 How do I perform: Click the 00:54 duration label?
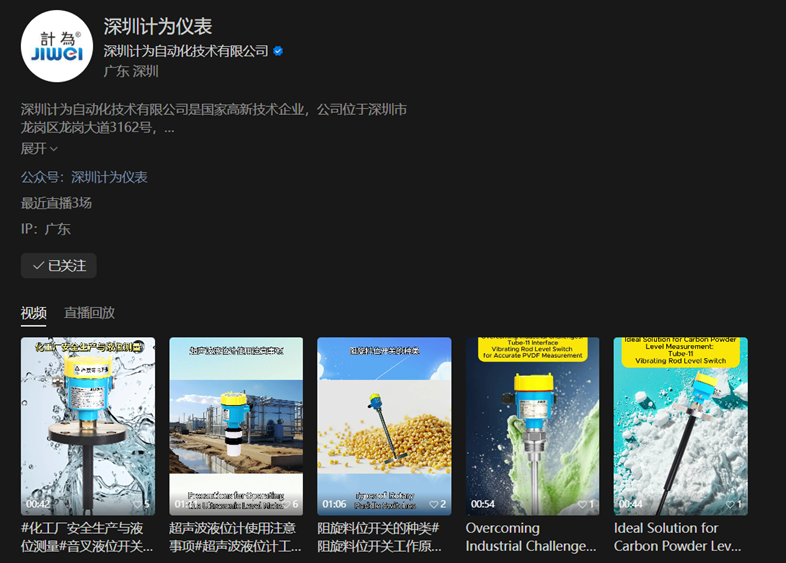click(483, 504)
